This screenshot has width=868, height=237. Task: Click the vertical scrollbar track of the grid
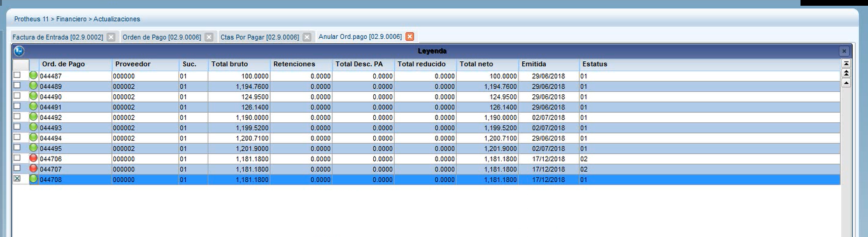846,162
